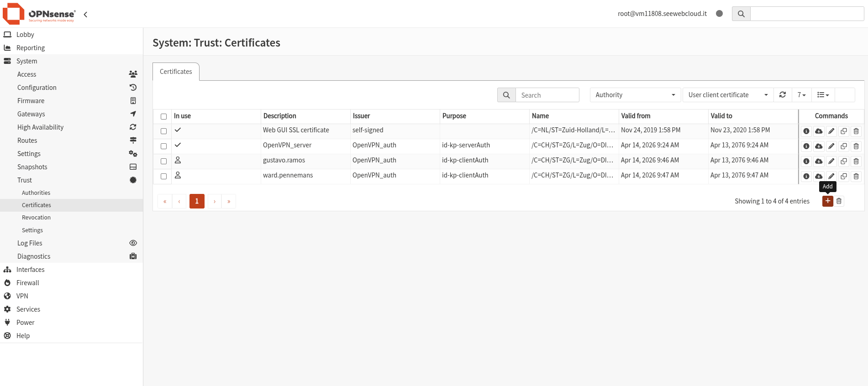Show info for gustavo.ramos certificate

[806, 162]
